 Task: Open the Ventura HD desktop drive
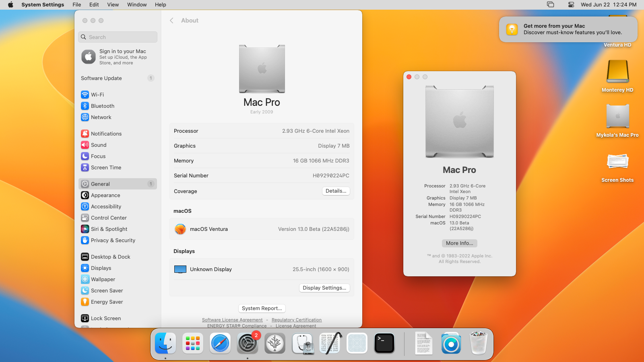pos(617,45)
